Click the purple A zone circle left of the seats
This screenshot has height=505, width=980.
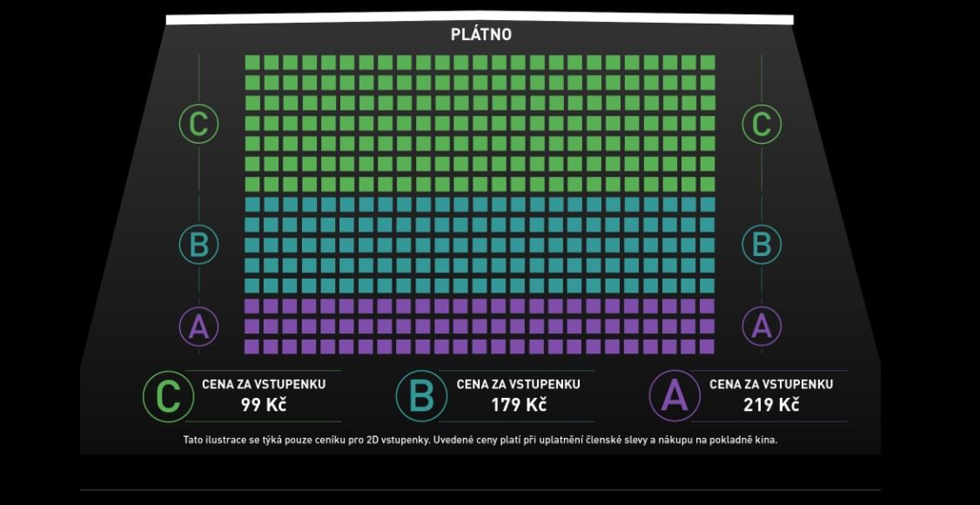click(198, 327)
